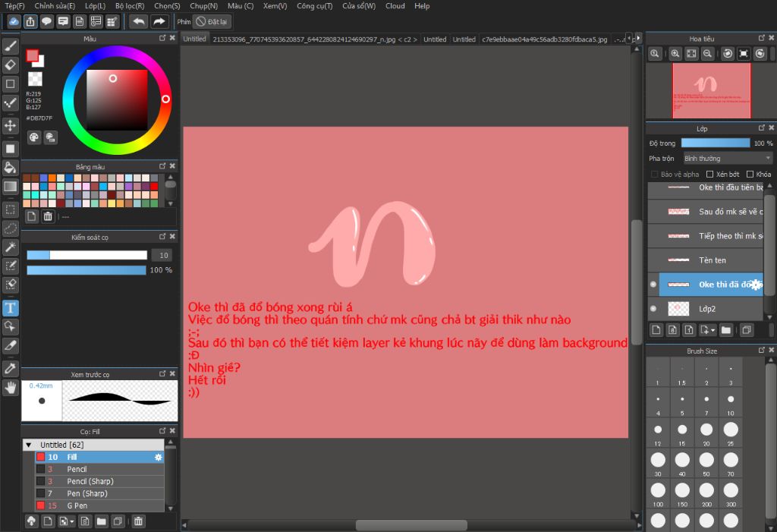
Task: Click the navigator canvas thumbnail
Action: click(711, 90)
